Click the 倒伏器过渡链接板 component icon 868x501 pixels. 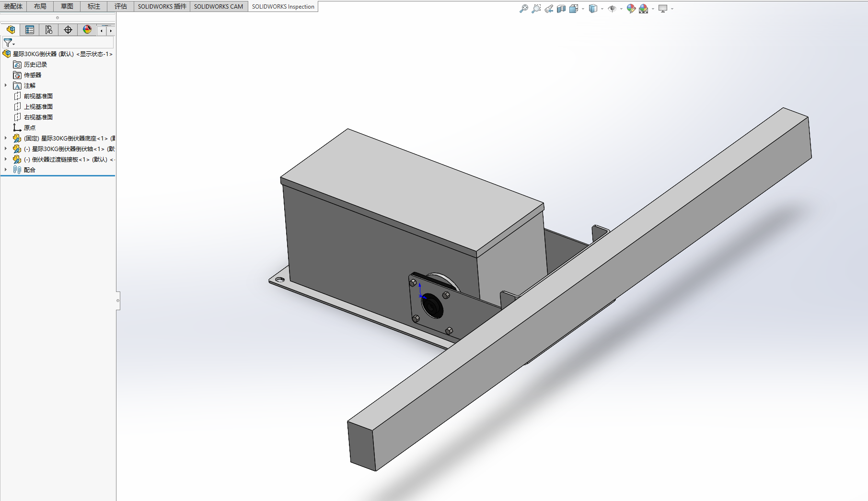(17, 159)
